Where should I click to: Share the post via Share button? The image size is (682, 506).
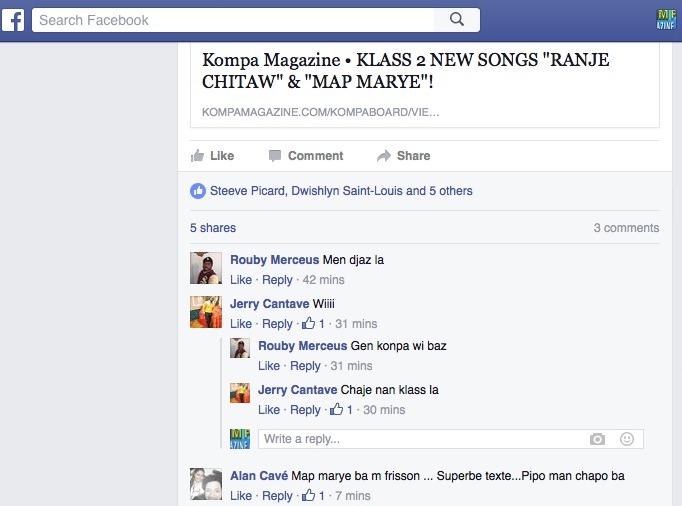click(x=403, y=156)
